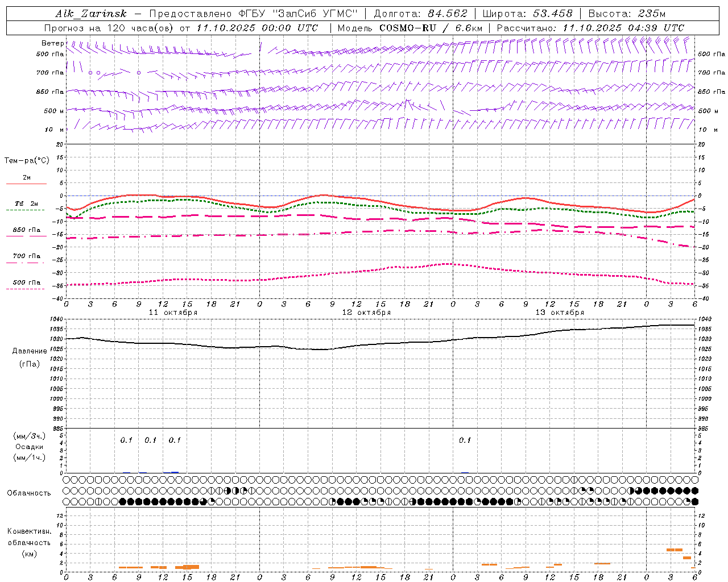This screenshot has width=728, height=582.
Task: Click the '850 гПа' temperature legend entry
Action: [26, 230]
